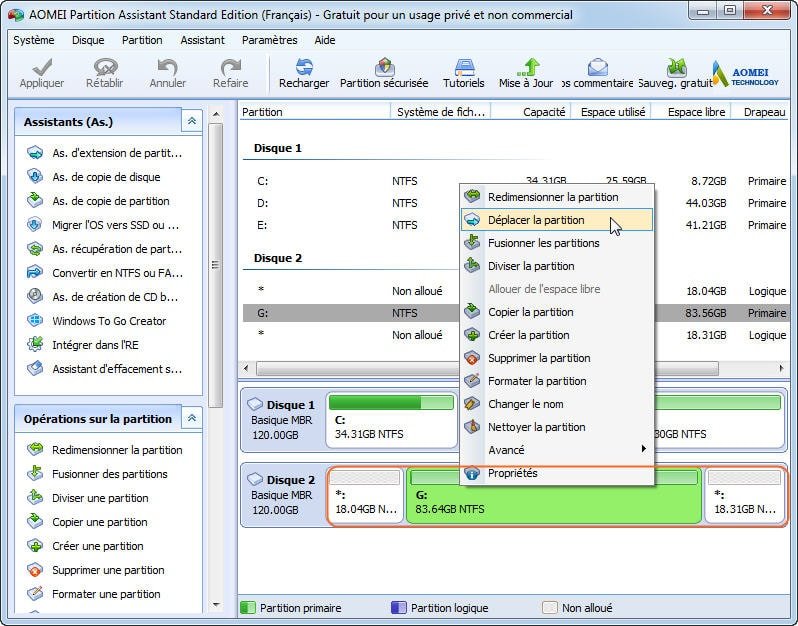Choose Nettoyer la partition in context menu

(557, 426)
